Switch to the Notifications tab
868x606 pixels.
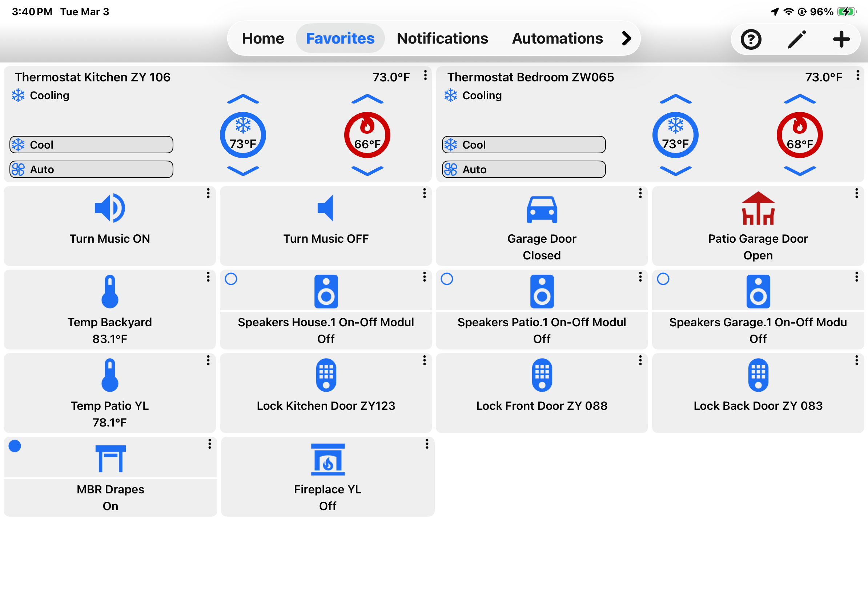click(x=442, y=38)
